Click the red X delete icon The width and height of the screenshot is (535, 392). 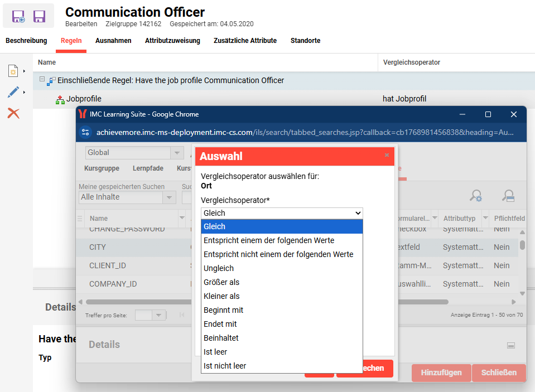(x=13, y=113)
